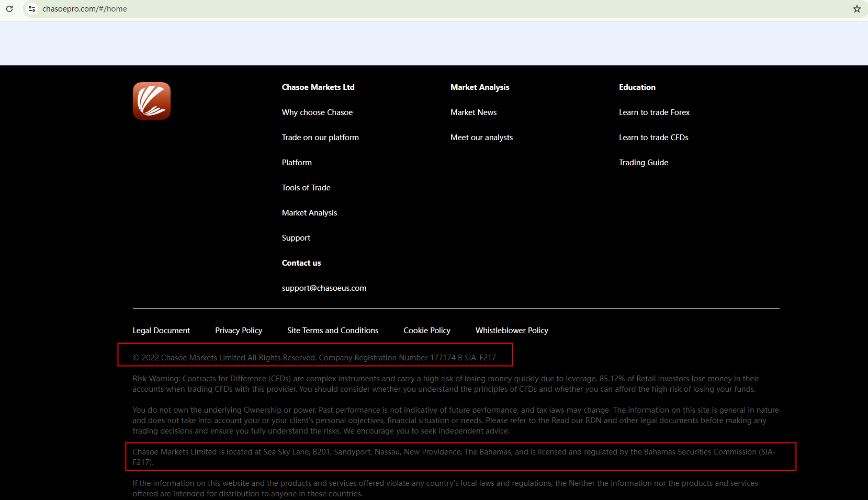Click the support@chasoeus.com email address
Screen dimensions: 868x500
coord(324,288)
